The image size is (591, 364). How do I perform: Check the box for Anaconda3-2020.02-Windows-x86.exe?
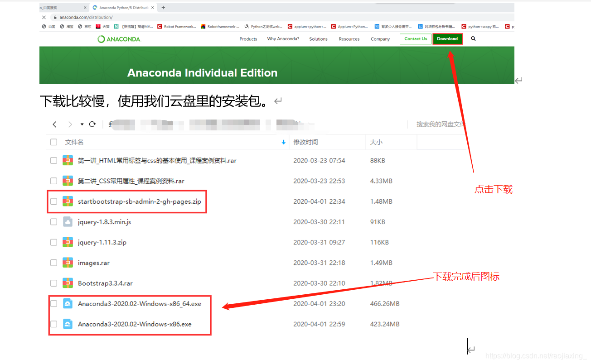tap(54, 324)
